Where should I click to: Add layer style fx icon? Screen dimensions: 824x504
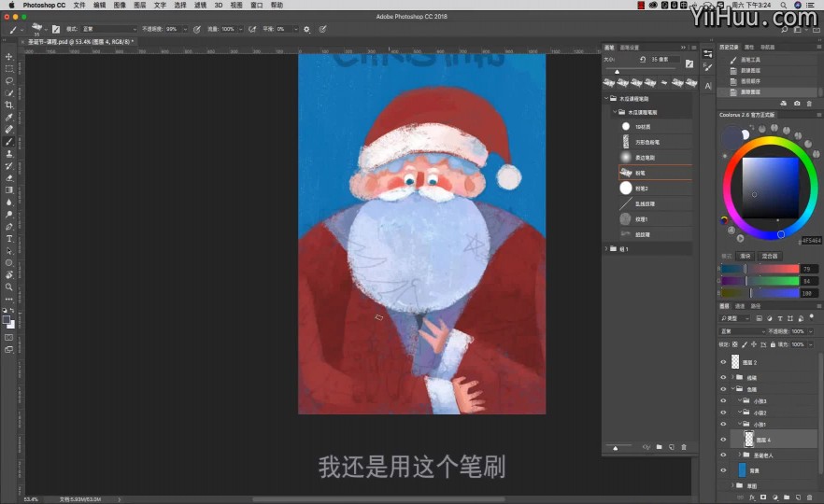(752, 497)
